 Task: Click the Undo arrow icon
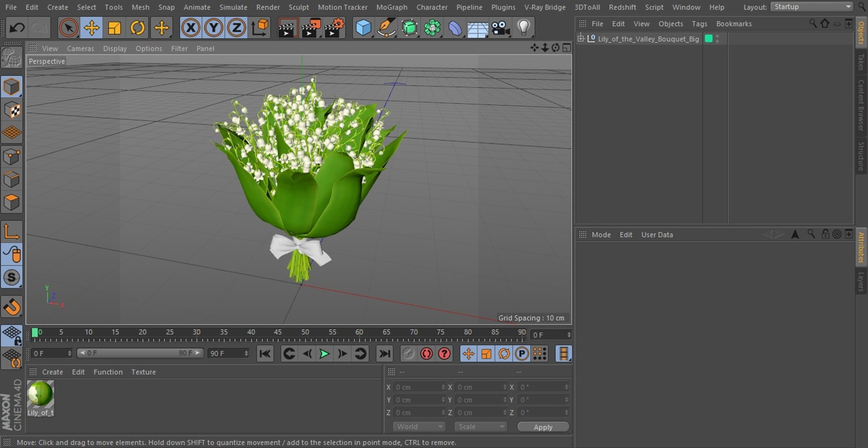17,28
